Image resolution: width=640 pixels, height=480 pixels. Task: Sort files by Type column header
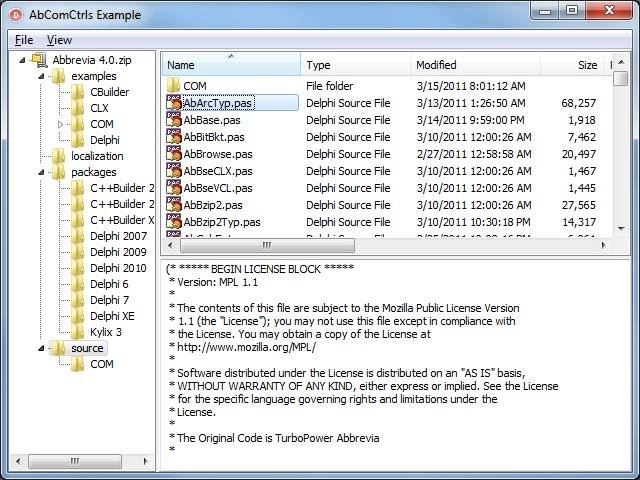pyautogui.click(x=355, y=64)
